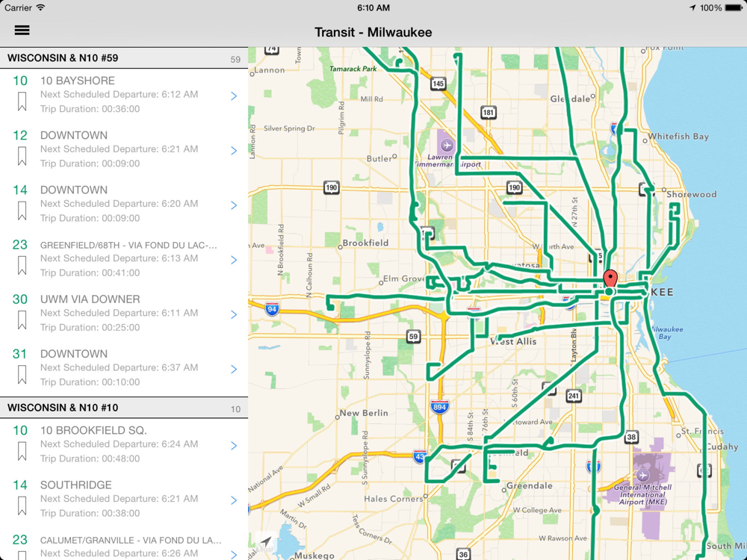Tap the red location pin on map
The image size is (747, 560).
(610, 278)
